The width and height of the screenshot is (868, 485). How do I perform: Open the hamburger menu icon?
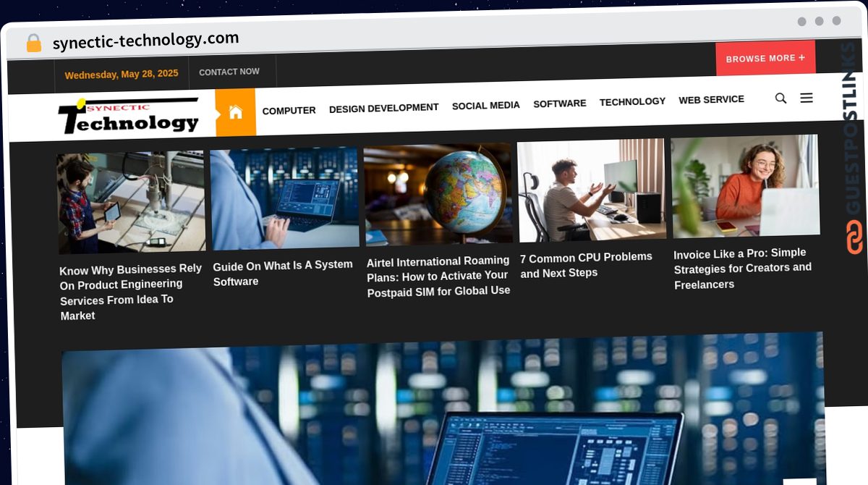pos(807,98)
